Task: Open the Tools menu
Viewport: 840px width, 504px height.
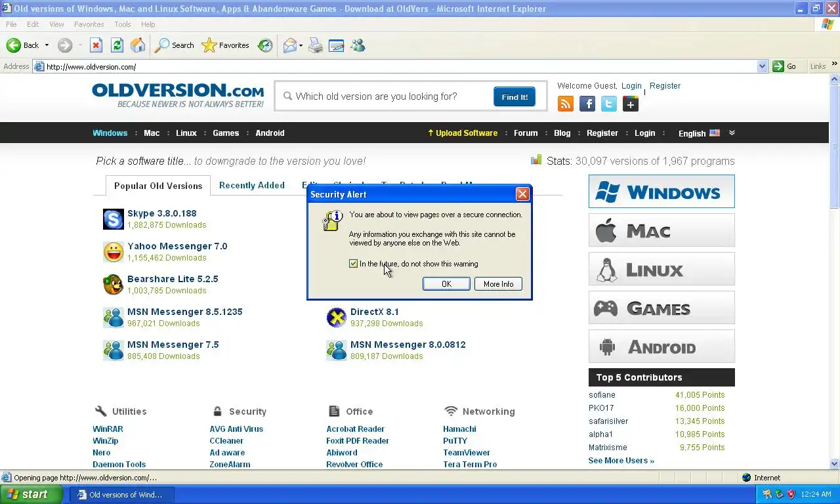Action: pos(123,24)
